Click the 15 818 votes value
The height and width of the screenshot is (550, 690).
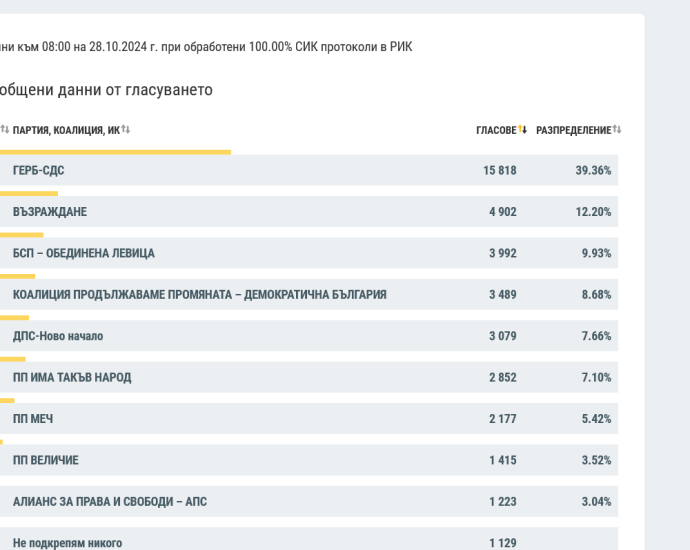pos(500,170)
